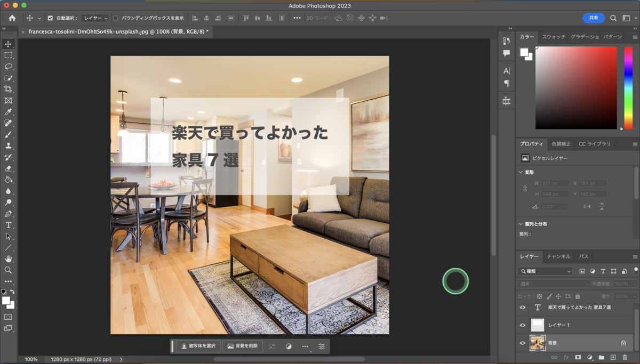Viewport: 640px width, 364px height.
Task: Open search in the options bar
Action: [x=613, y=18]
